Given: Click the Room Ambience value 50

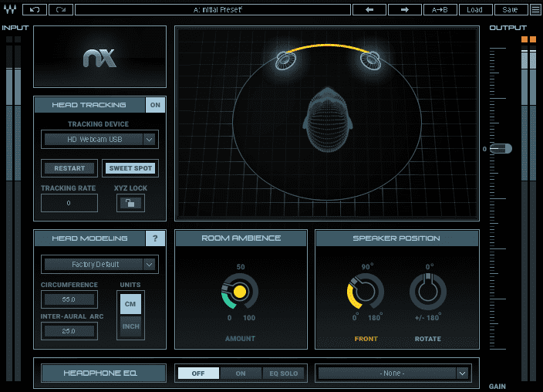Looking at the screenshot, I should (x=241, y=267).
